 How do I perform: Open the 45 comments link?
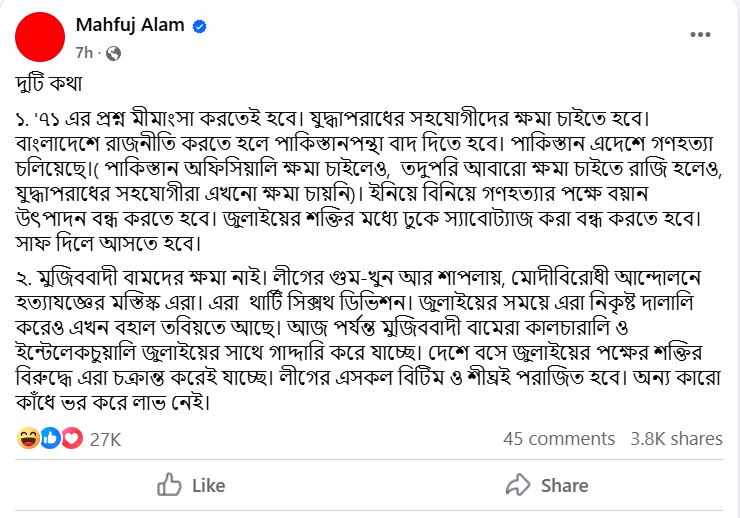[559, 439]
